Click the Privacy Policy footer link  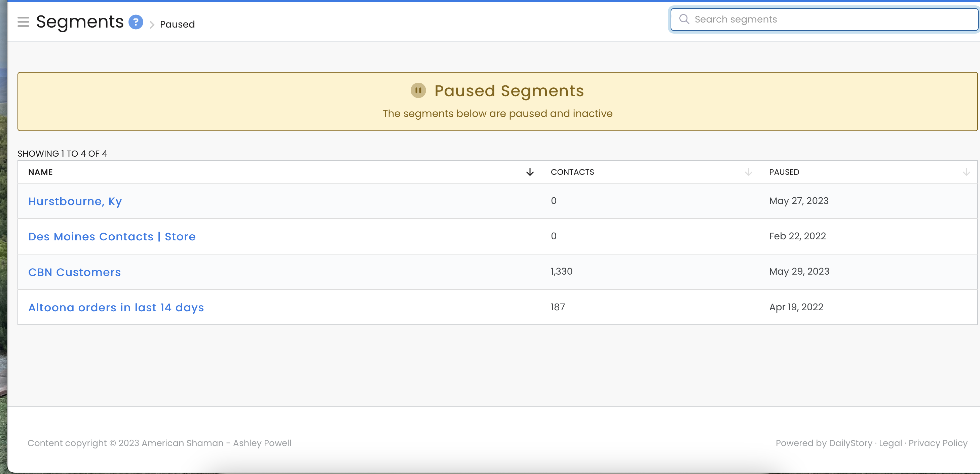(938, 443)
